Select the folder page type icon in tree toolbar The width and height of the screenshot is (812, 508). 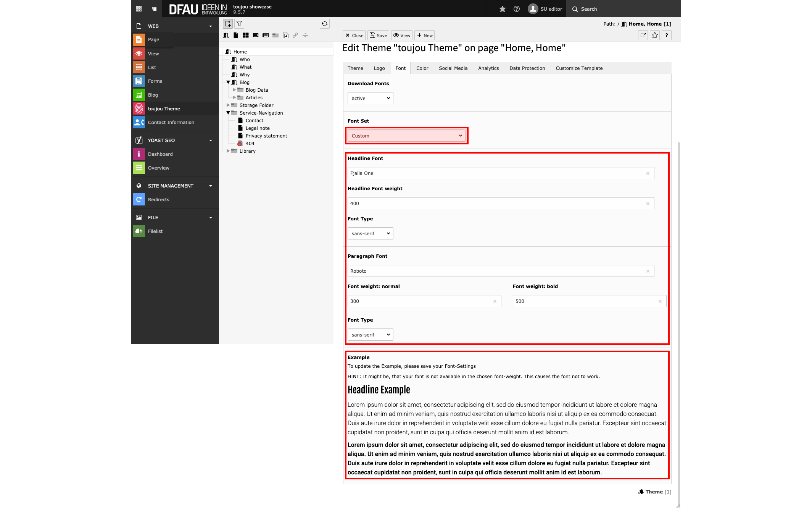pyautogui.click(x=275, y=35)
